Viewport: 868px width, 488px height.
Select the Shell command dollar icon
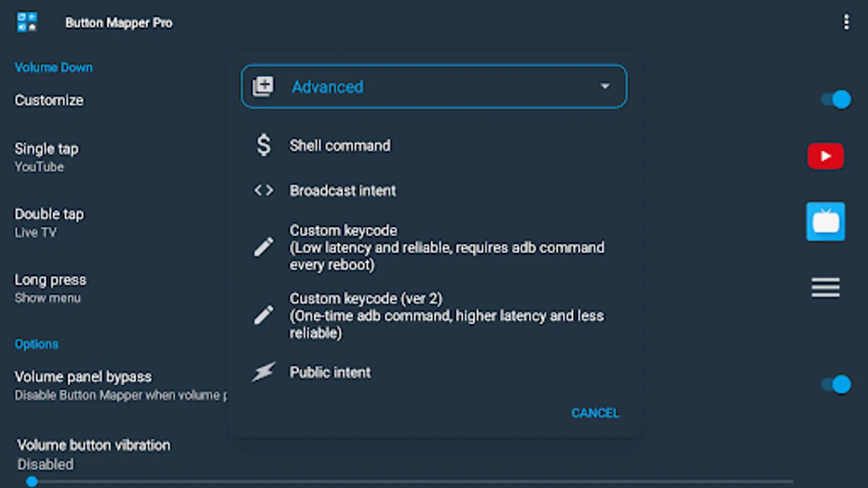pos(263,145)
